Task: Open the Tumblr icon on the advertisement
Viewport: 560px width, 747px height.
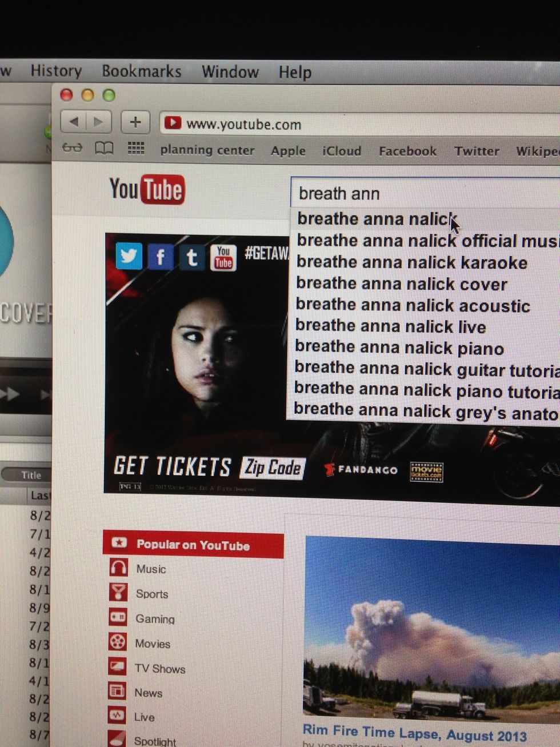Action: [x=191, y=258]
